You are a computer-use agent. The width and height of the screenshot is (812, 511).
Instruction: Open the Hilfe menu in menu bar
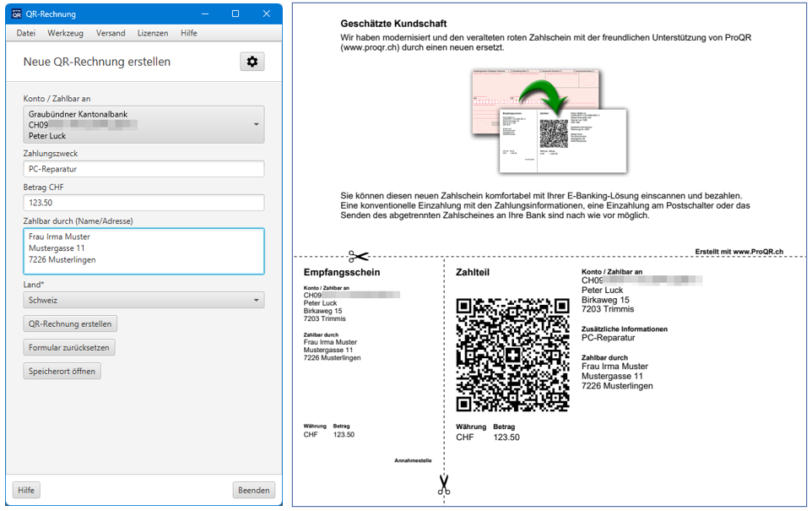tap(188, 33)
